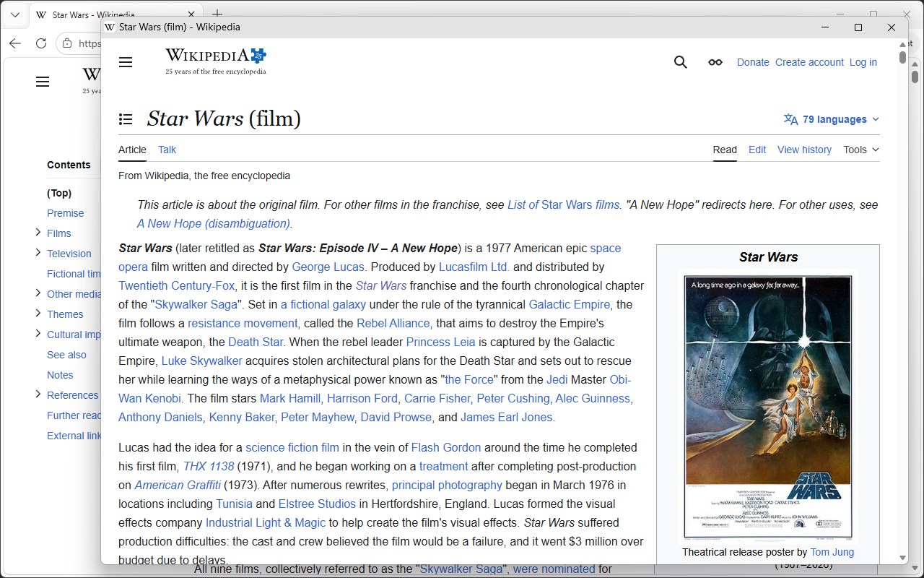Screen dimensions: 924x578
Task: Open the Appearance glasses icon
Action: click(x=715, y=62)
